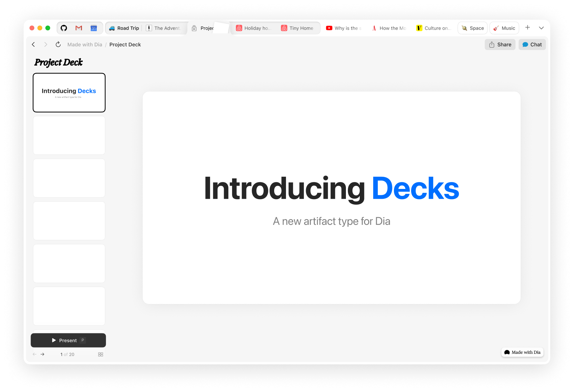Open the Music tab group

pos(504,28)
